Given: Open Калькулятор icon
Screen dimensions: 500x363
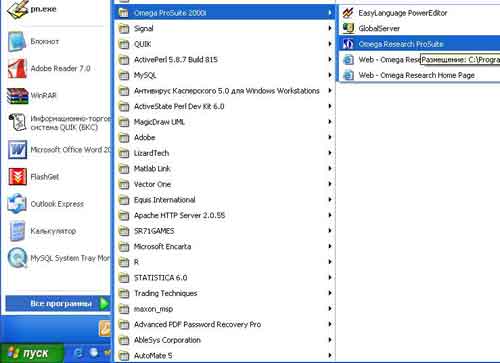Looking at the screenshot, I should (x=17, y=231).
